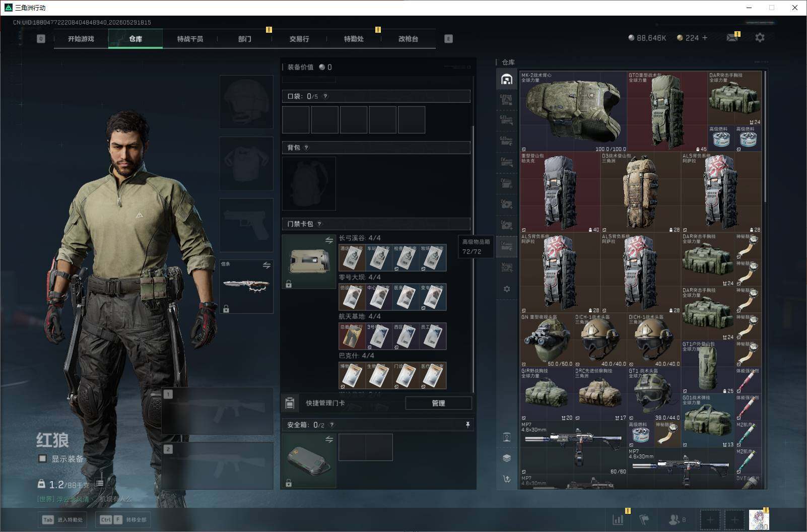Image resolution: width=807 pixels, height=532 pixels.
Task: Click the Ctrl F 转移全部 button
Action: [123, 519]
